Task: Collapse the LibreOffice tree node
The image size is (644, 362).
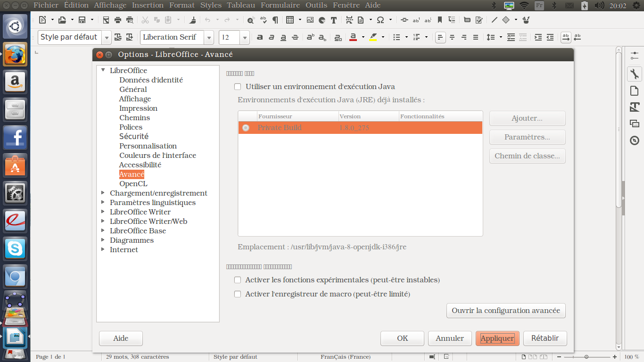Action: [103, 70]
